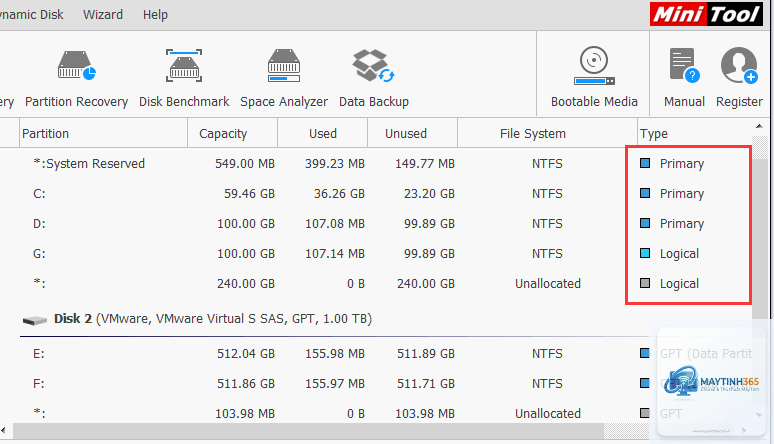Click the gray swatch of 240.00 GB unallocated row
774x444 pixels.
coord(645,283)
